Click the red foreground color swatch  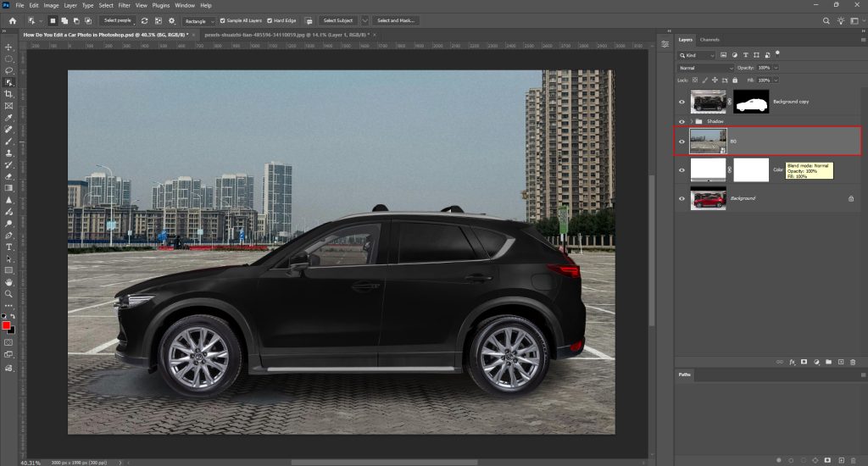[x=6, y=326]
